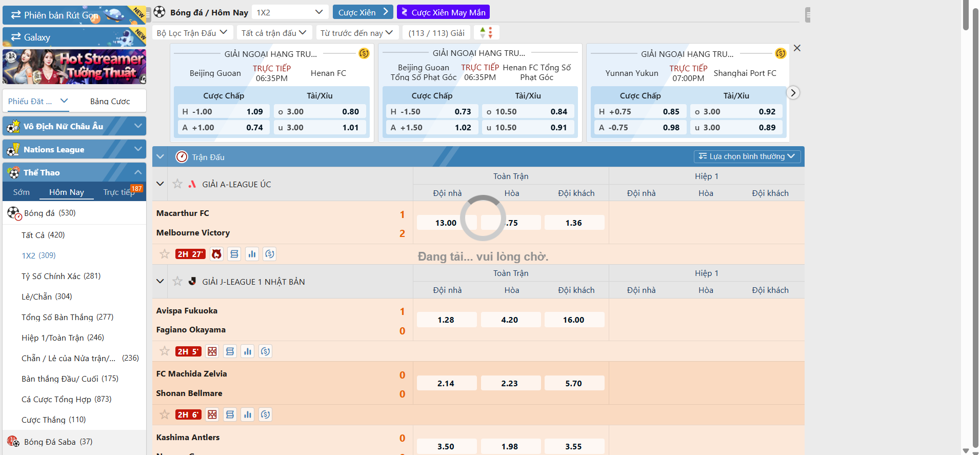Open the Lựa chọn bình thường dropdown
980x455 pixels.
click(746, 156)
